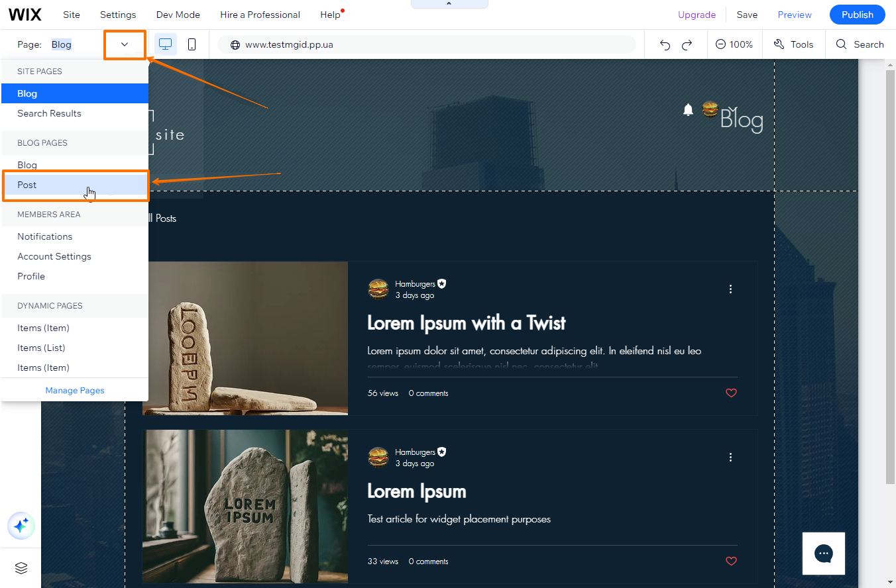
Task: Switch to mobile editor view
Action: (x=192, y=44)
